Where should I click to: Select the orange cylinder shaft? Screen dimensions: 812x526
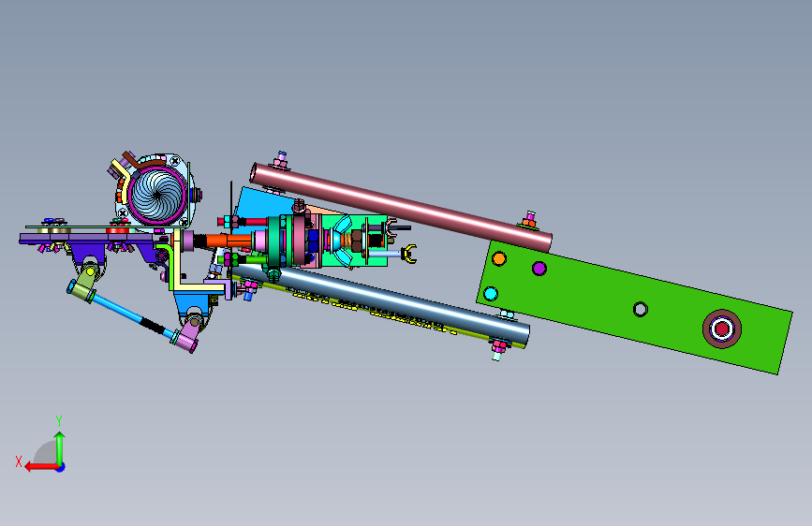point(229,241)
